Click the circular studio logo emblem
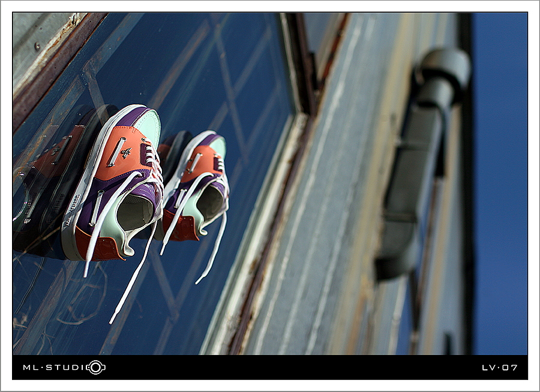The height and width of the screenshot is (392, 540). tap(96, 367)
